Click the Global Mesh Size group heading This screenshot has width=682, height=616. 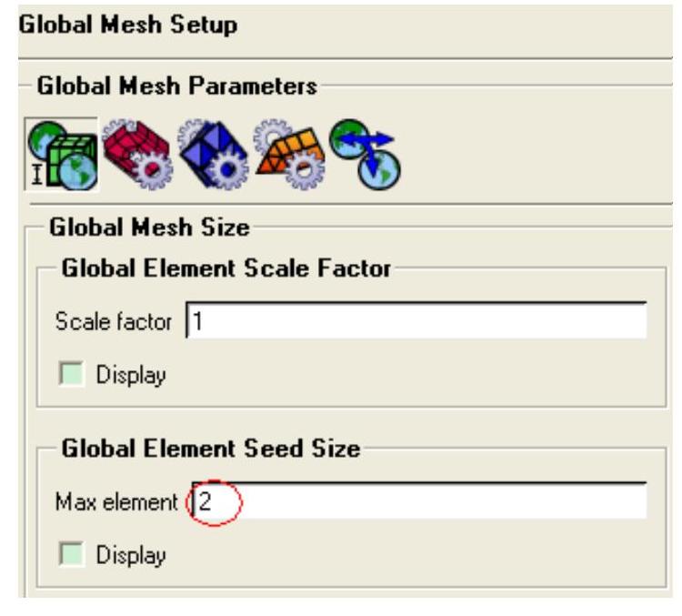point(149,227)
